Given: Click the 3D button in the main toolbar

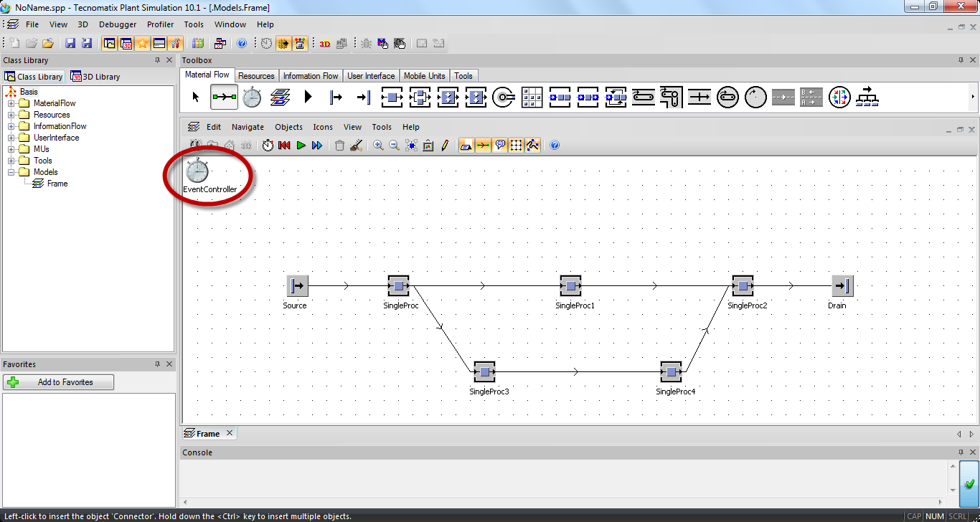Looking at the screenshot, I should click(325, 44).
